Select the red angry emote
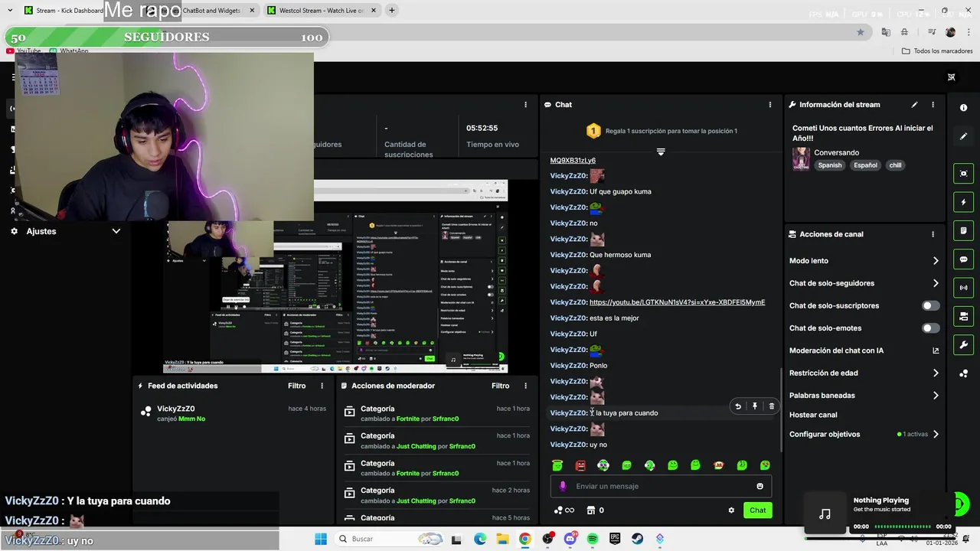Viewport: 980px width, 551px height. (x=580, y=465)
